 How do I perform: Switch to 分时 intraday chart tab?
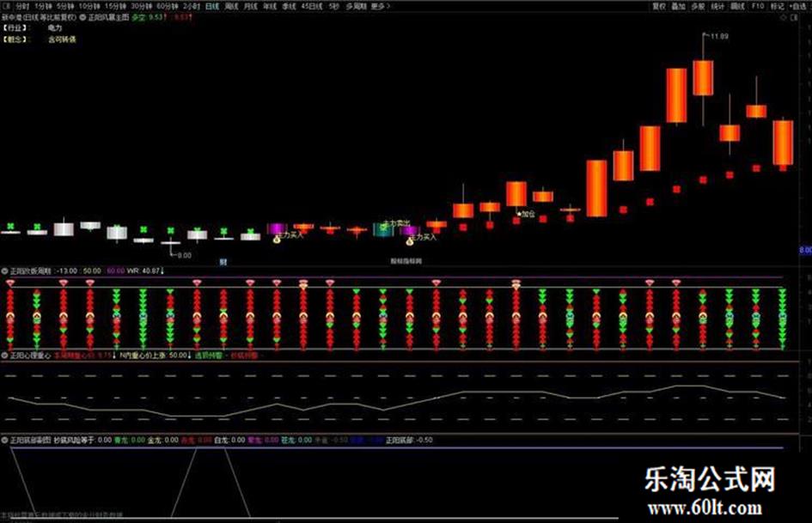click(22, 6)
